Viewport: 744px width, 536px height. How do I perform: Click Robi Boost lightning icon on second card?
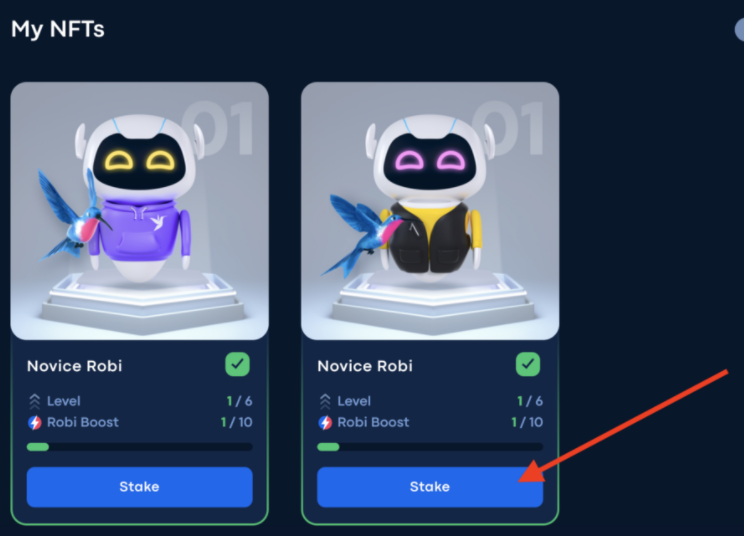point(325,422)
